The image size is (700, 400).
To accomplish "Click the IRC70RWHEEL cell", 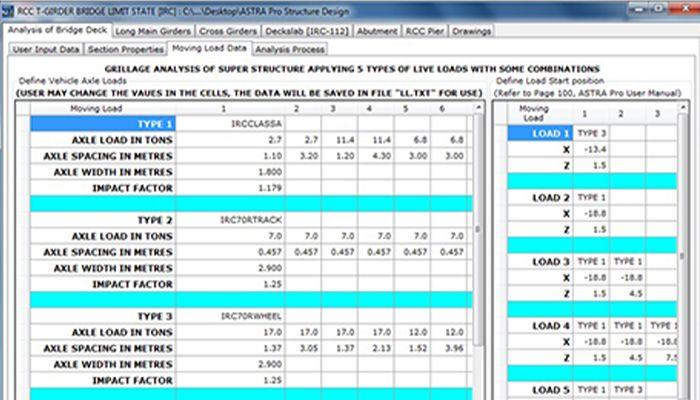I will coord(231,316).
